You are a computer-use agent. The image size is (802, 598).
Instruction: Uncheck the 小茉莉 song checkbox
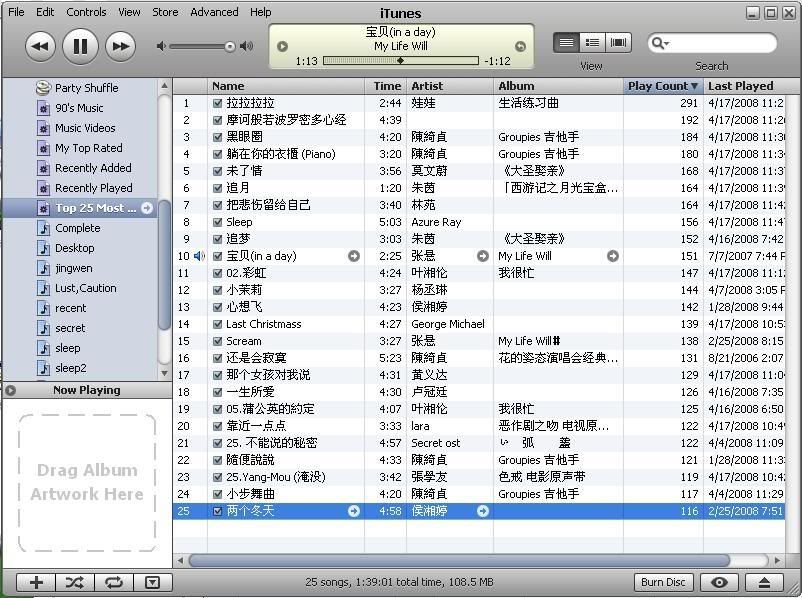pos(217,290)
